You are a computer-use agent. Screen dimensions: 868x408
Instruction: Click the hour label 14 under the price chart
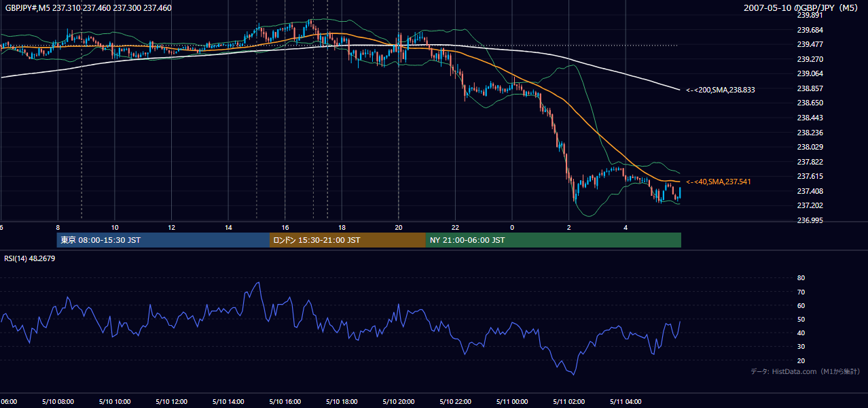(229, 228)
